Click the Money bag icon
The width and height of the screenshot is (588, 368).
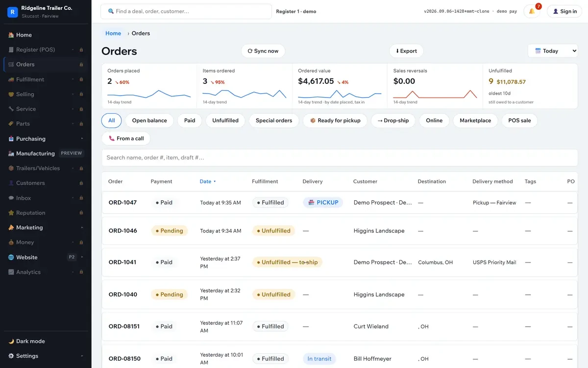click(11, 242)
